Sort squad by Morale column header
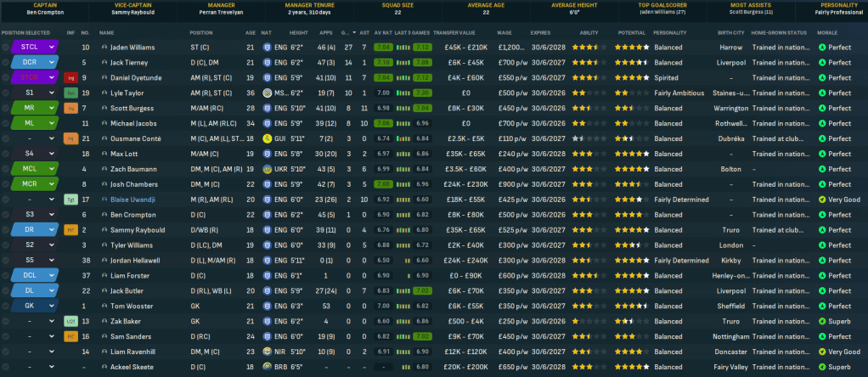 (x=829, y=32)
